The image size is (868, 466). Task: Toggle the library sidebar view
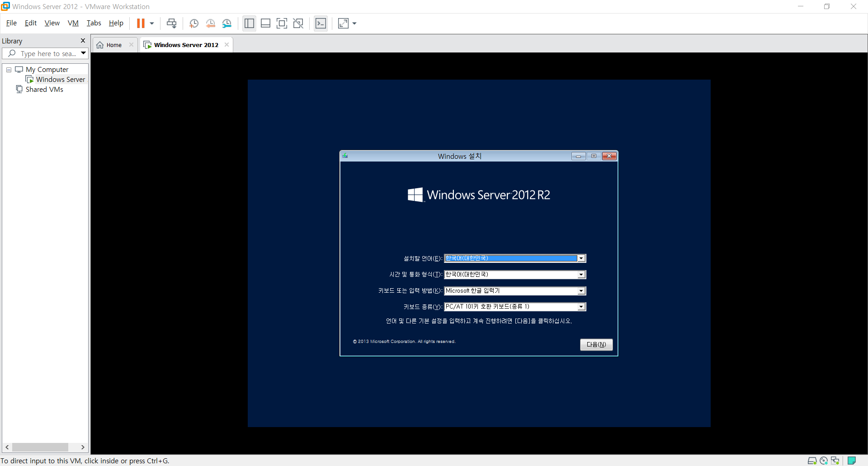(x=249, y=24)
